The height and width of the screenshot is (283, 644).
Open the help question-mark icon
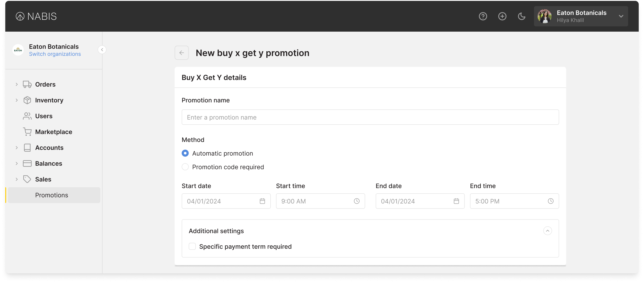click(x=483, y=16)
